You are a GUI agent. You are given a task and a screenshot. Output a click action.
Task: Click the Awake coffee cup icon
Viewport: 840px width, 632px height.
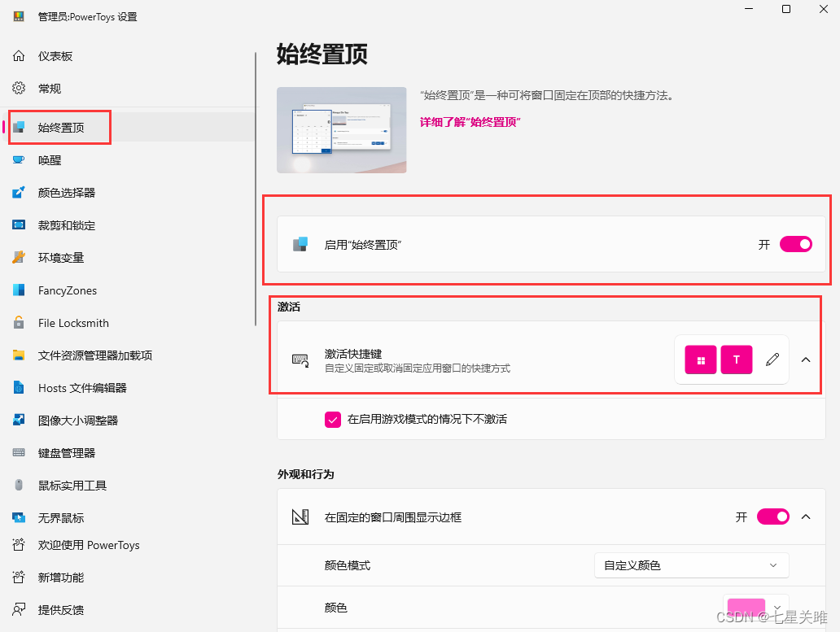click(19, 160)
